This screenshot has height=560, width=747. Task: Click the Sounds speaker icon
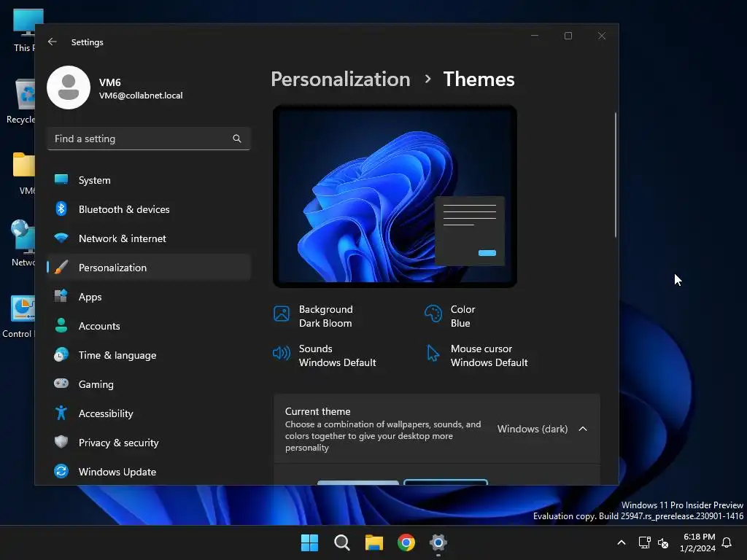(x=281, y=353)
